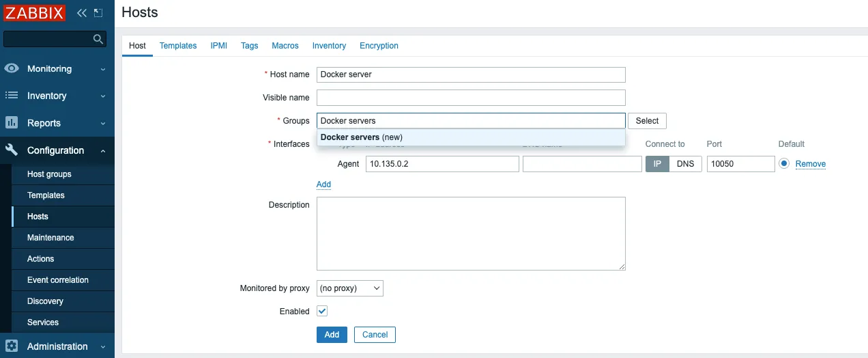The width and height of the screenshot is (868, 358).
Task: Switch to the IPMI tab
Action: click(x=219, y=46)
